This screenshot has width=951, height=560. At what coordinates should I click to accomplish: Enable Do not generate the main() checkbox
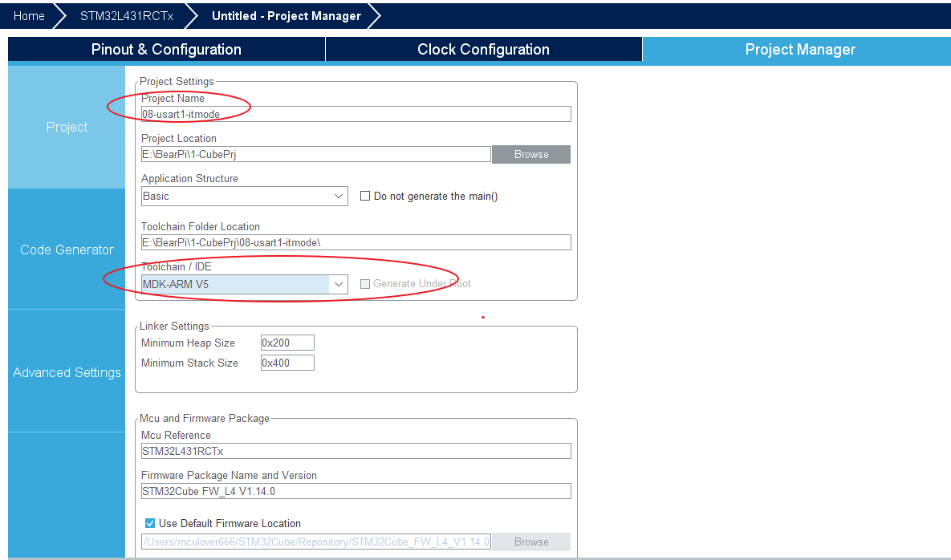tap(365, 196)
